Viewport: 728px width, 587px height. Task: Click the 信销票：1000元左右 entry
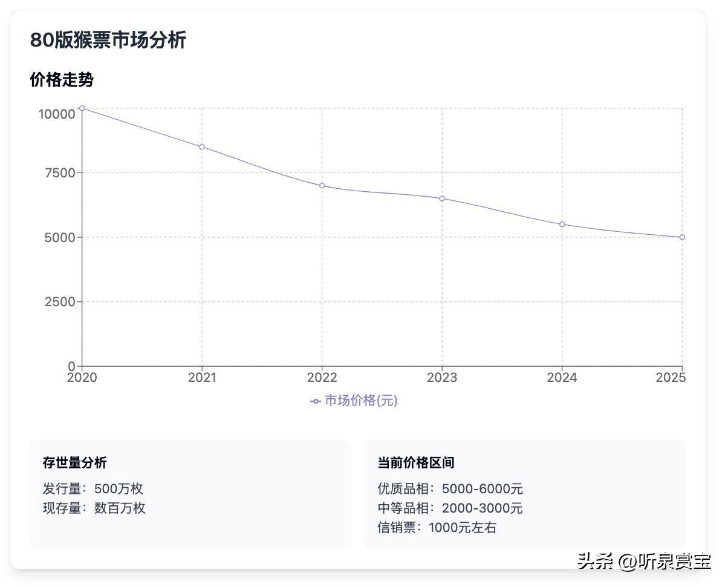pyautogui.click(x=437, y=528)
